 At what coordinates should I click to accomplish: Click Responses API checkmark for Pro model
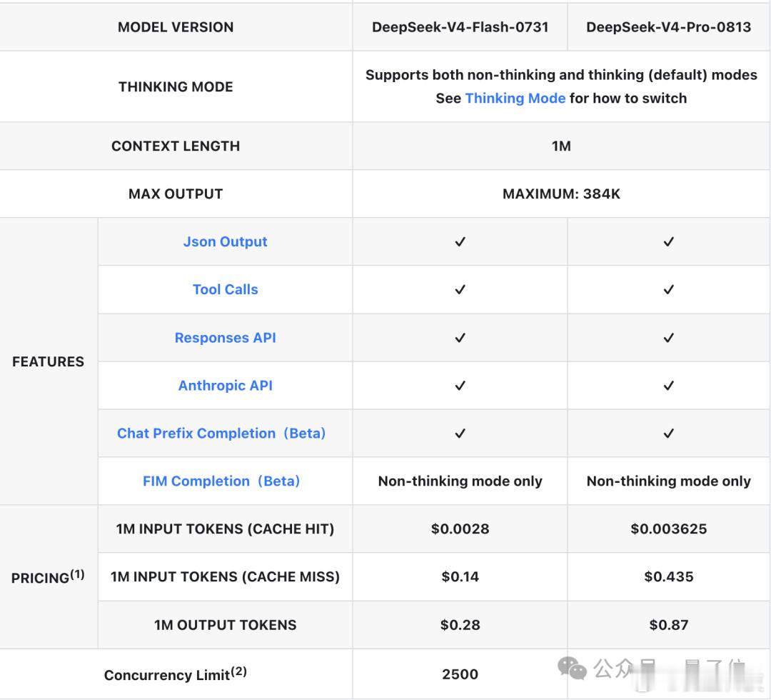tap(669, 337)
